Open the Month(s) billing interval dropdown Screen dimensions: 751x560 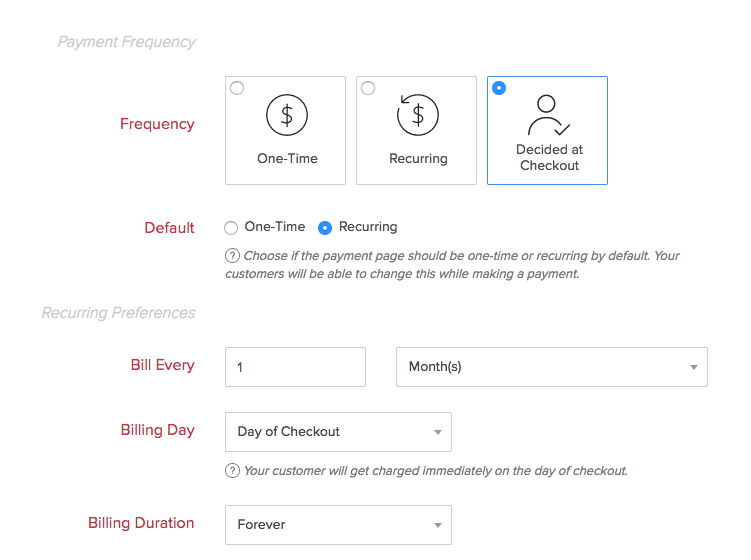tap(551, 367)
